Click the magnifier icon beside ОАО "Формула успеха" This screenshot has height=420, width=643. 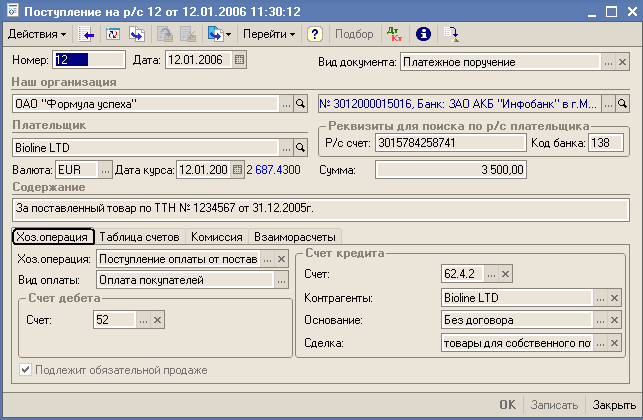299,103
